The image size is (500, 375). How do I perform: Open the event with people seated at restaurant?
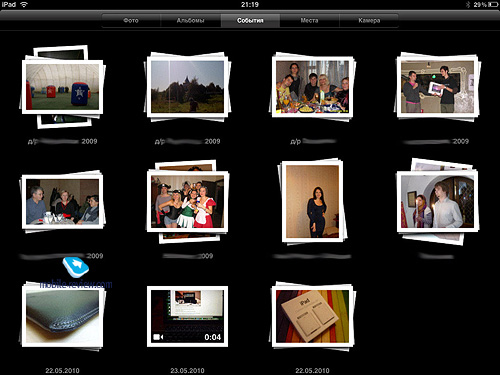62,202
